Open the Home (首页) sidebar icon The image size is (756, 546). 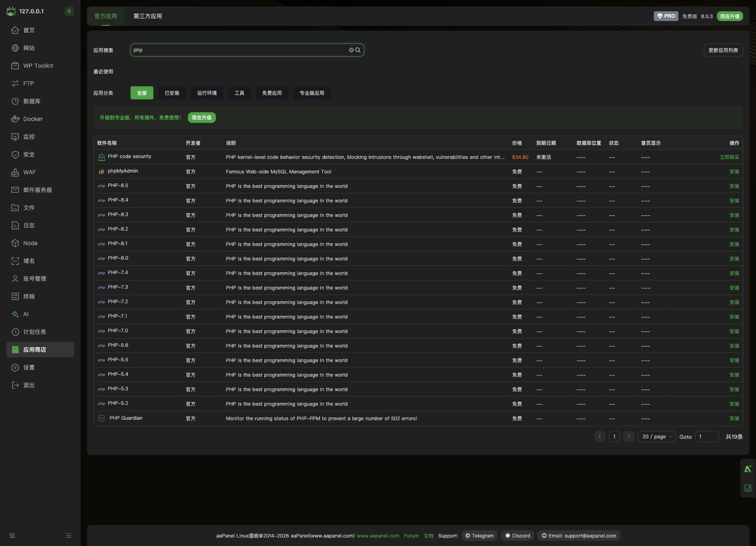click(x=15, y=30)
